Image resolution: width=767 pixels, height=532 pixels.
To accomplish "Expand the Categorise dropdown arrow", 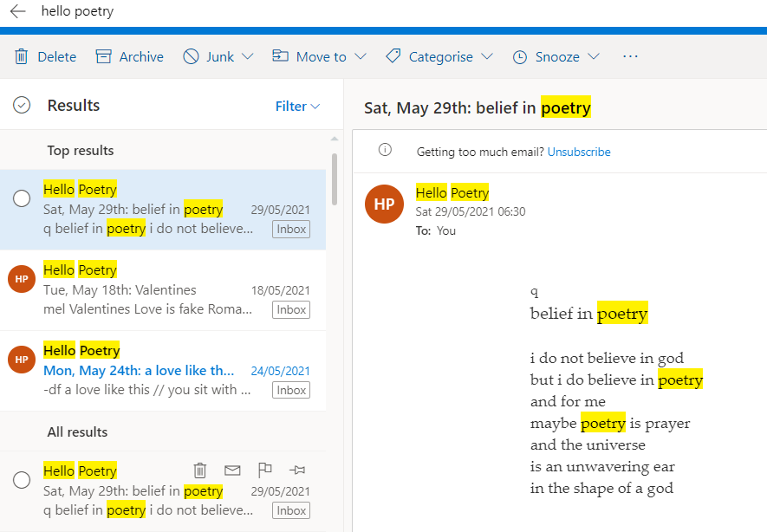I will pyautogui.click(x=487, y=56).
